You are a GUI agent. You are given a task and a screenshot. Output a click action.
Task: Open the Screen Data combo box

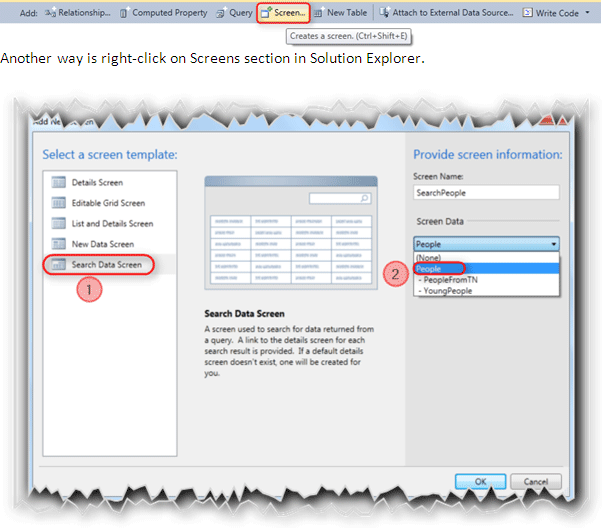[x=486, y=244]
